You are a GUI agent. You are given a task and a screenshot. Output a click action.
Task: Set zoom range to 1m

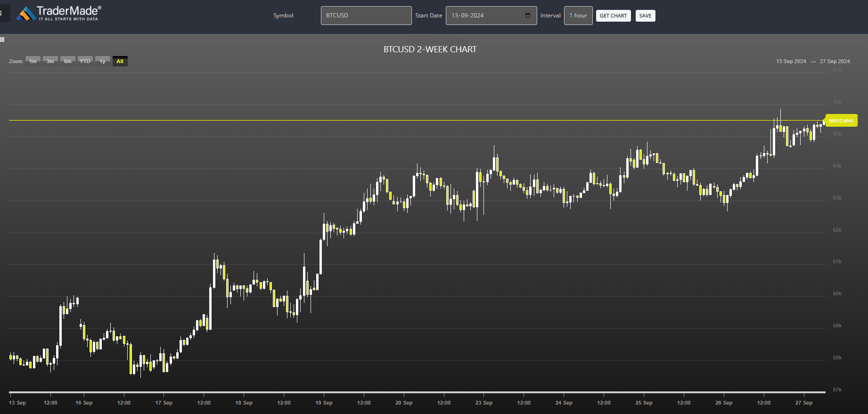click(33, 61)
